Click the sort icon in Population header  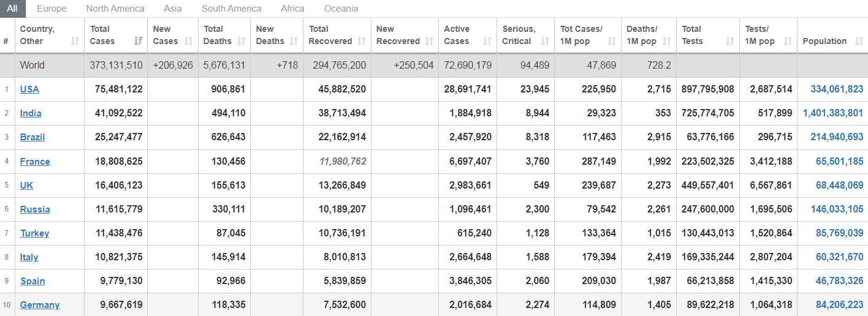(859, 42)
